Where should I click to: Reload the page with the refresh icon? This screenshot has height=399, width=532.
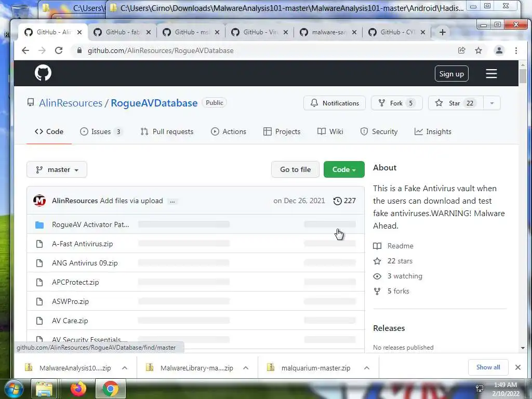[x=59, y=50]
